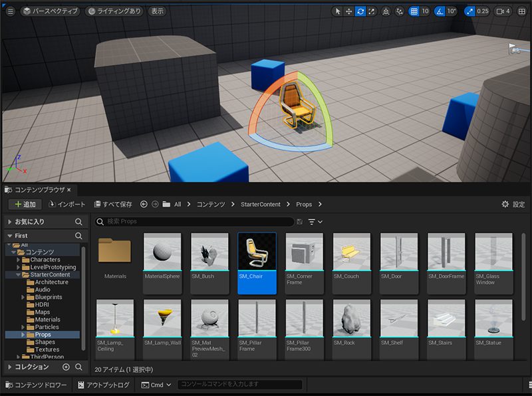The width and height of the screenshot is (532, 396).
Task: Open the filter options dropdown
Action: point(315,221)
